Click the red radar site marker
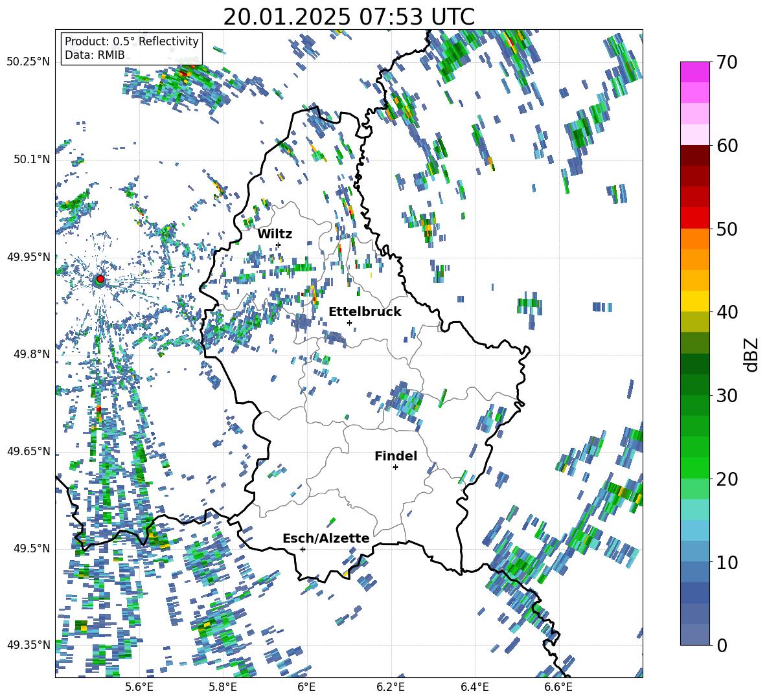This screenshot has width=767, height=700. 100,278
